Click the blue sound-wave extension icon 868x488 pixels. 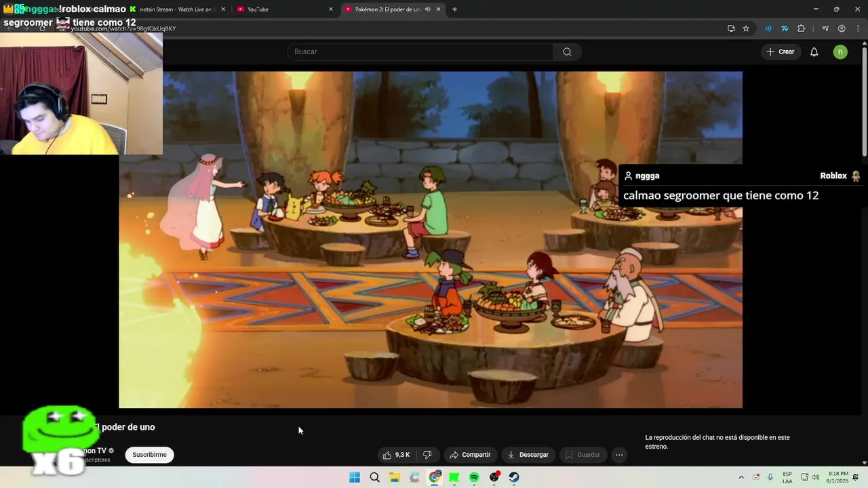click(x=768, y=28)
